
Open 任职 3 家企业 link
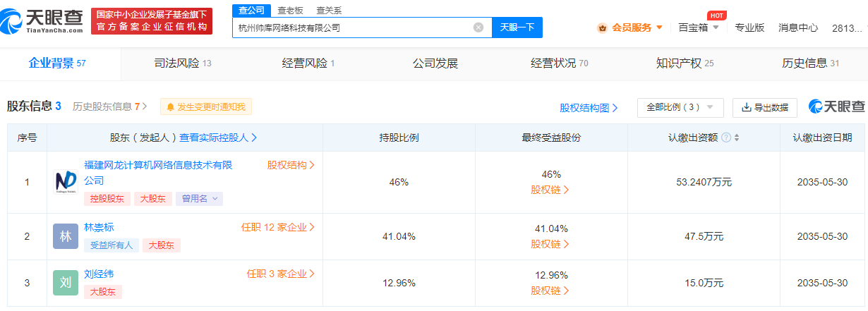[281, 274]
